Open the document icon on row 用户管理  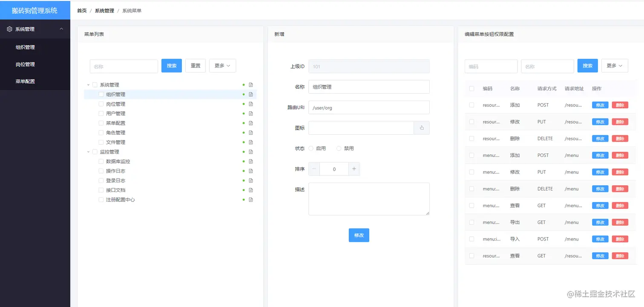[x=251, y=113]
